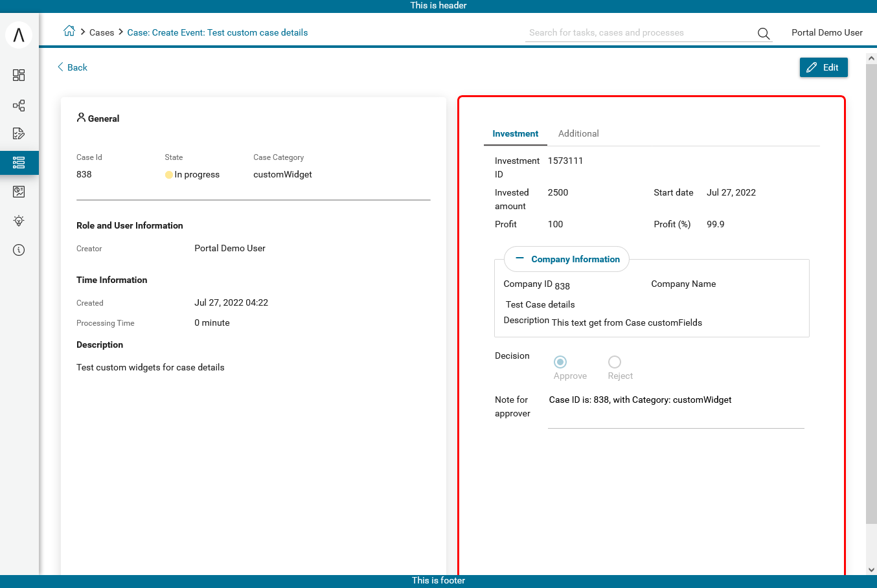Click the Axon Ivy logo icon
877x588 pixels.
tap(19, 34)
